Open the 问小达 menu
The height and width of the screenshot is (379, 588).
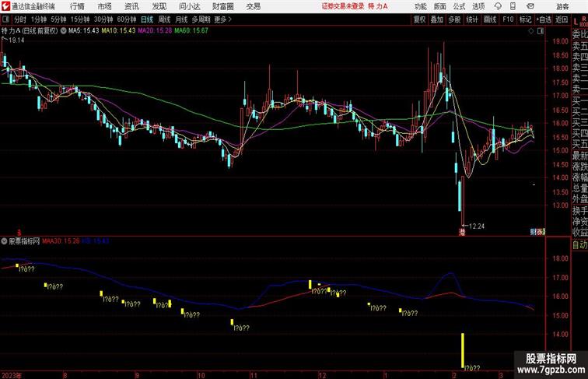(x=189, y=6)
